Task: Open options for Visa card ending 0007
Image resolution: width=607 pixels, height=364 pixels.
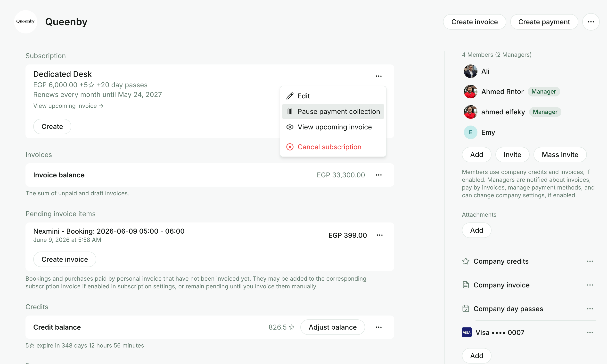Action: click(x=590, y=332)
